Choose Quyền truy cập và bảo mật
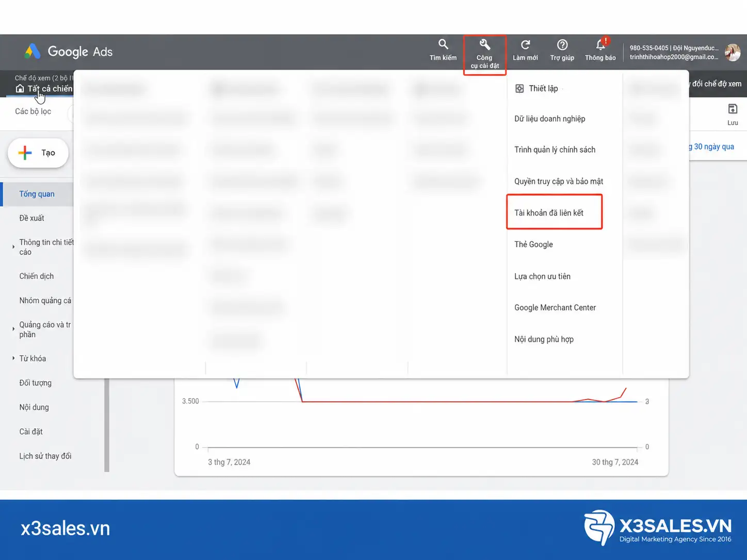Viewport: 747px width, 560px height. (x=559, y=182)
